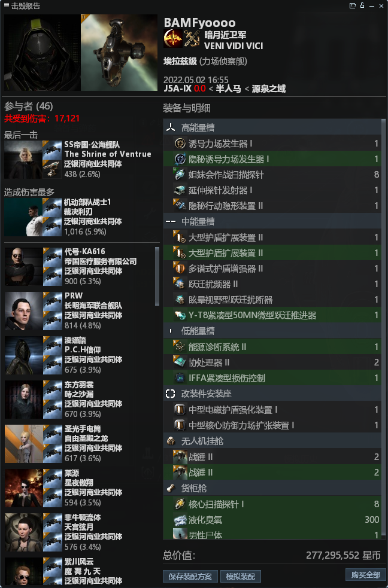Click the 购买全部 button
The width and height of the screenshot is (388, 588).
coord(366,574)
